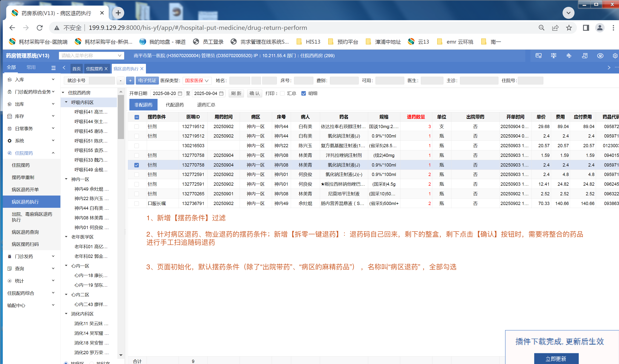Viewport: 619px width, 364px height.
Task: Bookmark this page with star icon
Action: (569, 28)
